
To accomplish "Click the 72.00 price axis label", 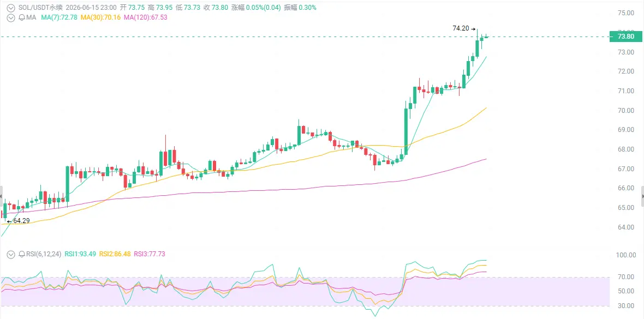I will [627, 71].
